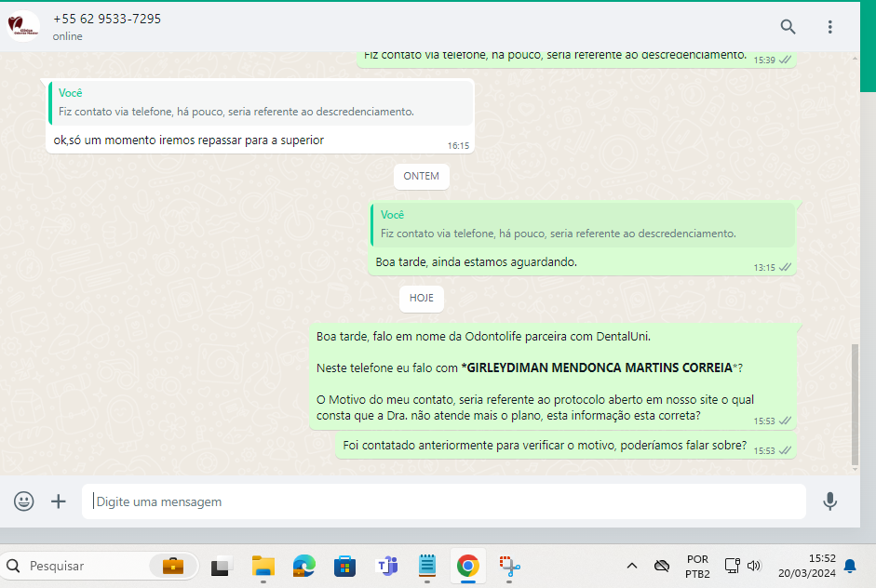
Task: Open the volume speaker tray icon
Action: coord(754,566)
